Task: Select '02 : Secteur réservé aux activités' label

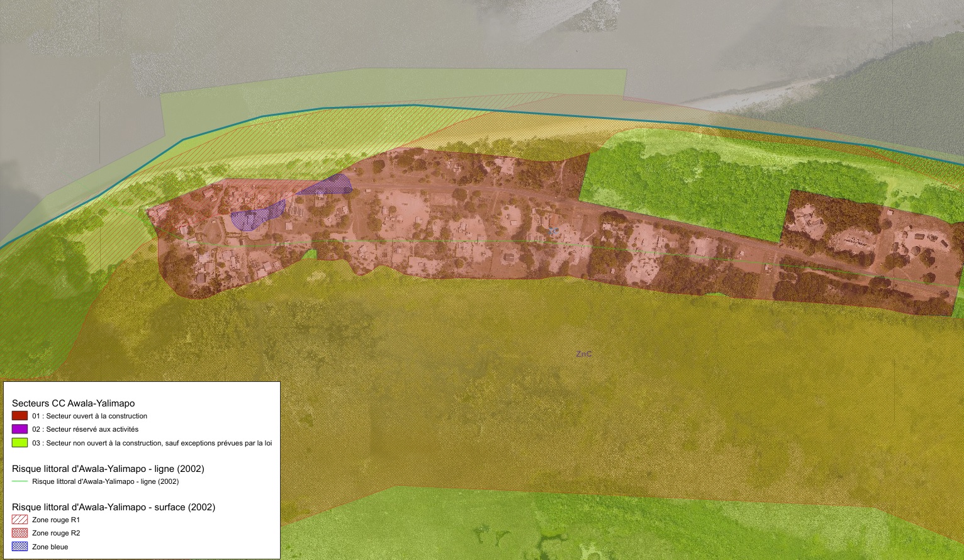Action: point(85,429)
